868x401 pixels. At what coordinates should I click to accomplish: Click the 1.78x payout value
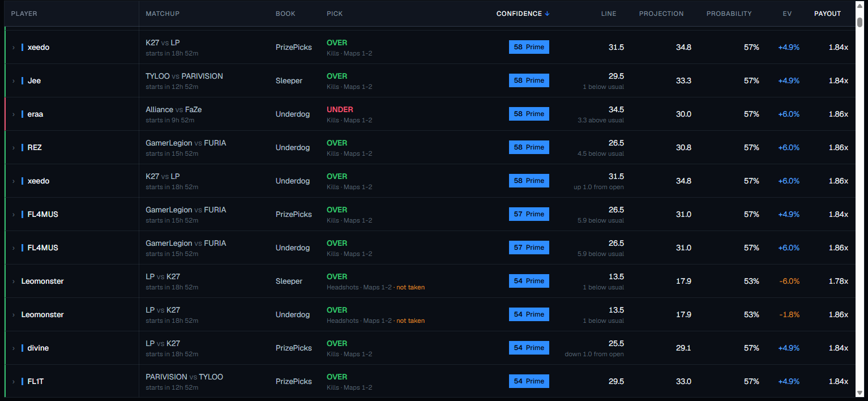(x=838, y=281)
